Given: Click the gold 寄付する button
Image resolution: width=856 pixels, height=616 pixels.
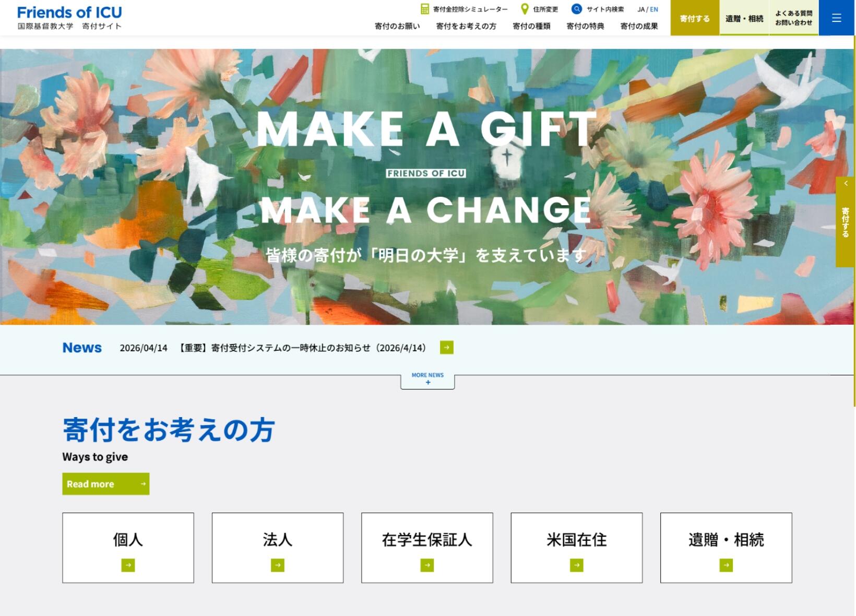Looking at the screenshot, I should (x=695, y=18).
